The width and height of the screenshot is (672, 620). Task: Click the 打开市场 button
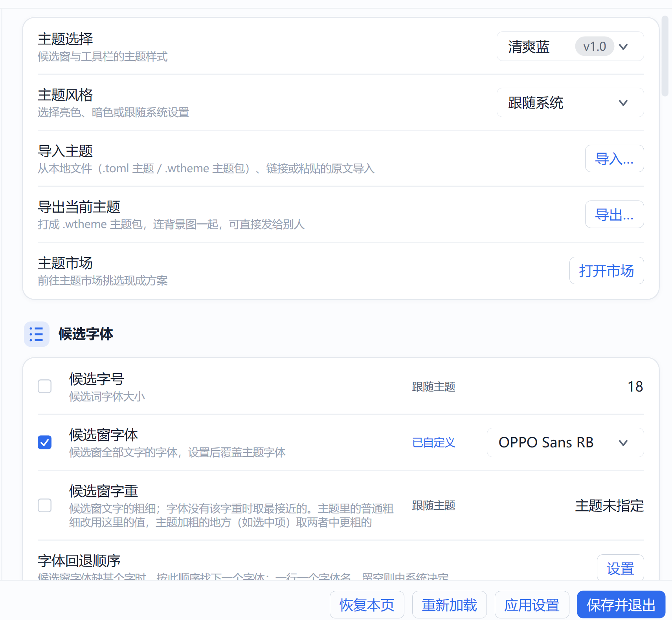607,270
